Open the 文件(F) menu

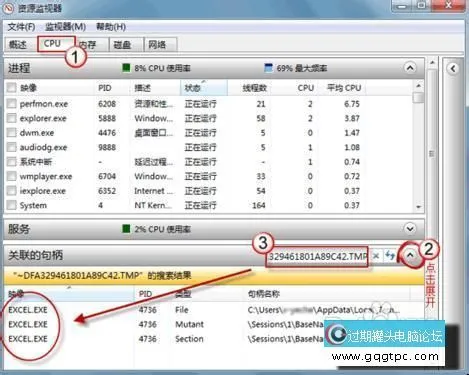(x=21, y=27)
